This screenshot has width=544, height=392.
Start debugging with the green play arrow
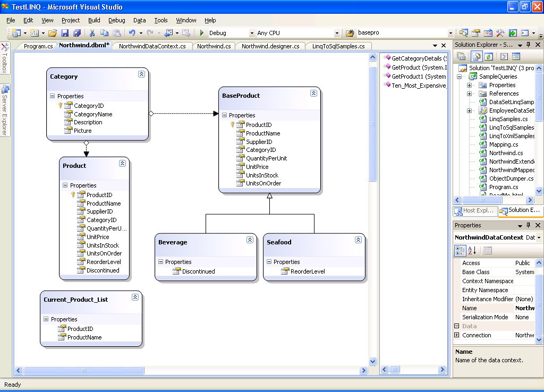[202, 33]
